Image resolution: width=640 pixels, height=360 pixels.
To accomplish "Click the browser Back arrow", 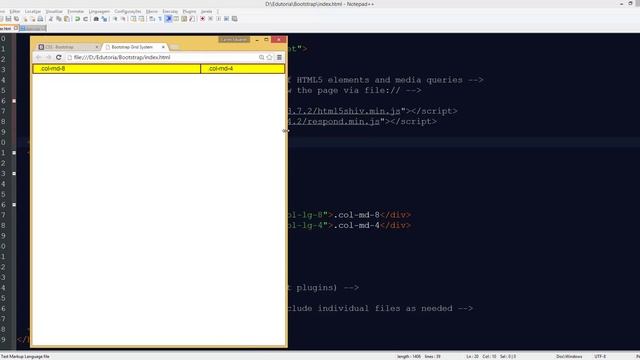I will coord(38,58).
